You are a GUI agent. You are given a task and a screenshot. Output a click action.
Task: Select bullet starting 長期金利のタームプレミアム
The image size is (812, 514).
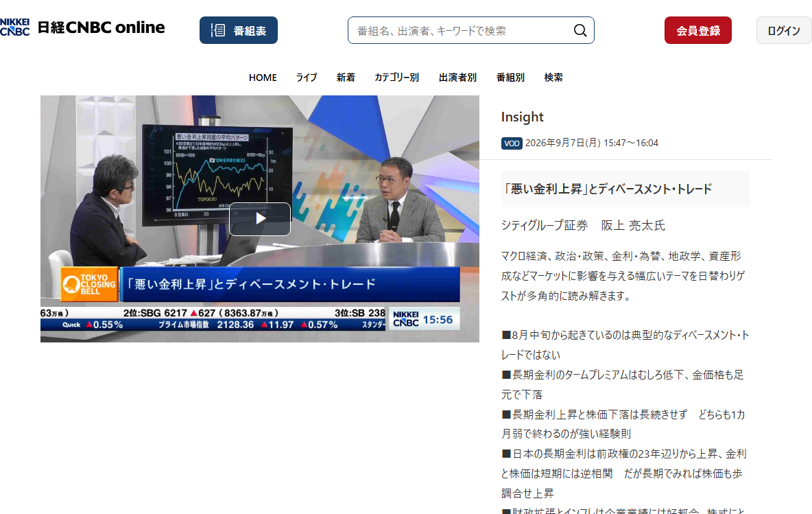(623, 384)
